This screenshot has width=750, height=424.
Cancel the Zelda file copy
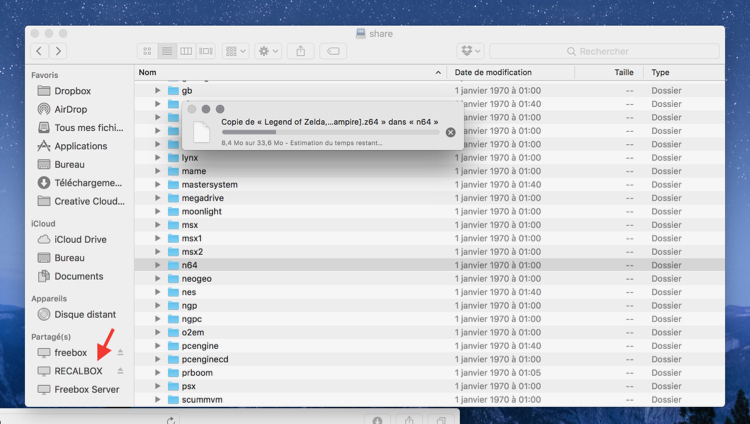point(451,133)
